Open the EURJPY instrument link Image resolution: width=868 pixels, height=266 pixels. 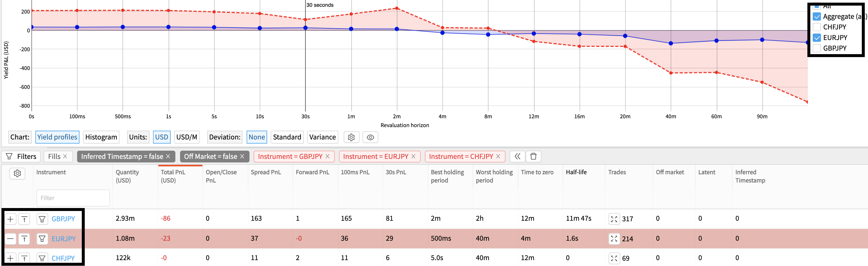coord(64,239)
